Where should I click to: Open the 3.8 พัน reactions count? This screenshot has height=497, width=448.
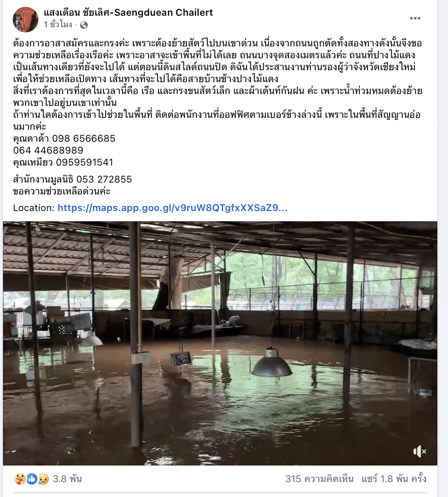point(67,479)
